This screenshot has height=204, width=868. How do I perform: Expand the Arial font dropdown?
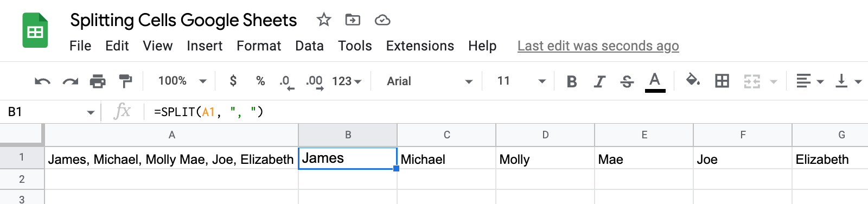pyautogui.click(x=430, y=81)
